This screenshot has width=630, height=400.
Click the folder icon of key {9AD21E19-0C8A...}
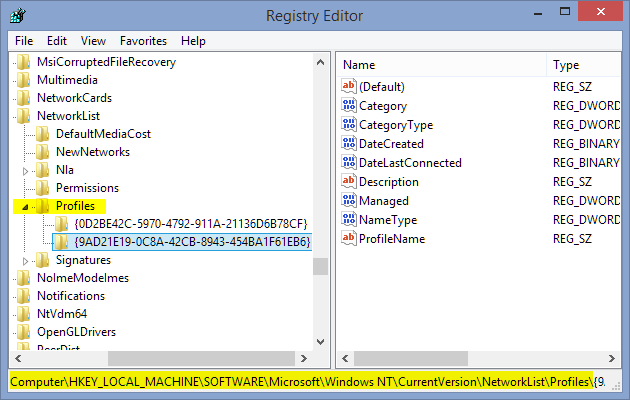pyautogui.click(x=61, y=242)
